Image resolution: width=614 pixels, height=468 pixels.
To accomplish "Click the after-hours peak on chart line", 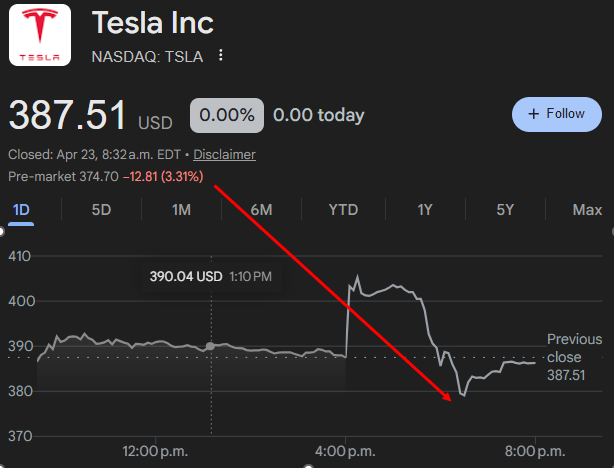I will pos(353,278).
